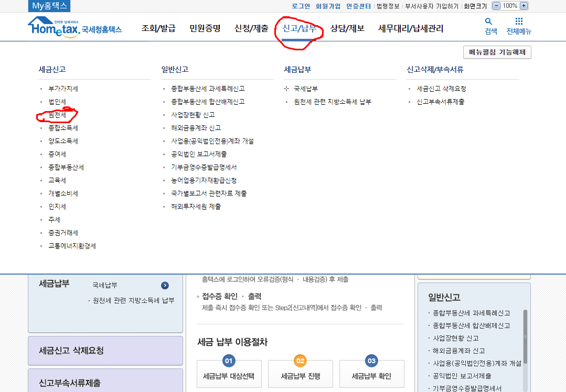Viewport: 566px width, 392px height.
Task: Open 인증센터 link
Action: (x=358, y=6)
